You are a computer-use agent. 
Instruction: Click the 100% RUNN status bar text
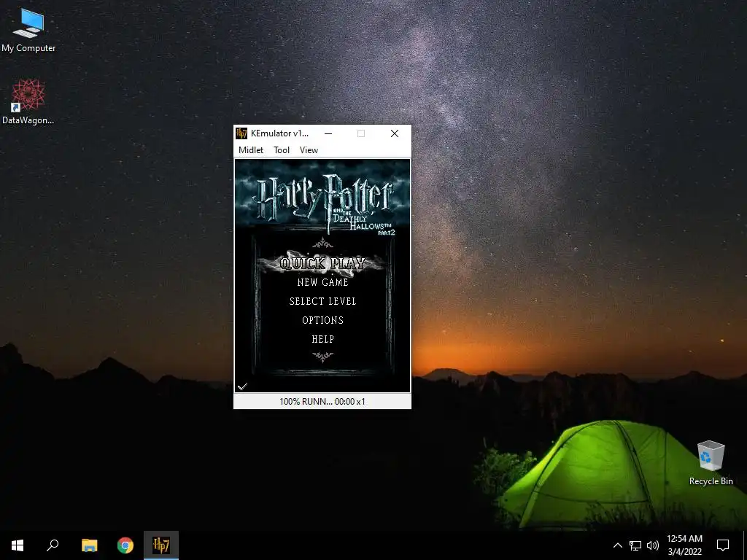(322, 402)
